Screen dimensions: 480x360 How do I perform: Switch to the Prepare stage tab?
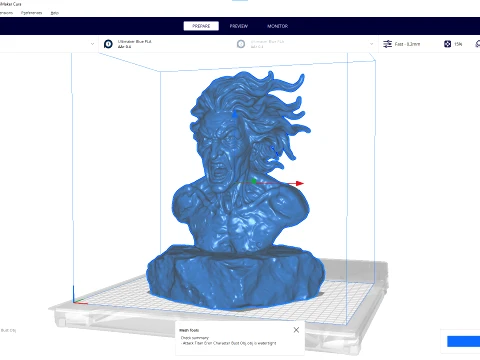pyautogui.click(x=201, y=26)
